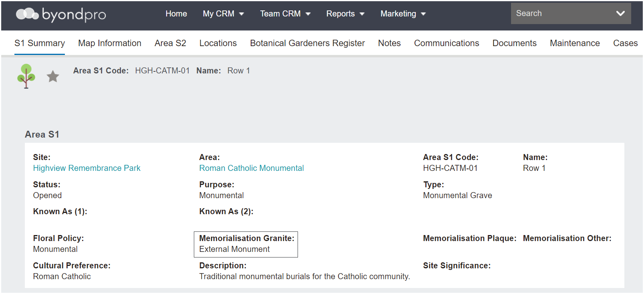The height and width of the screenshot is (294, 644).
Task: Click the Memorialisation Other label
Action: click(567, 238)
